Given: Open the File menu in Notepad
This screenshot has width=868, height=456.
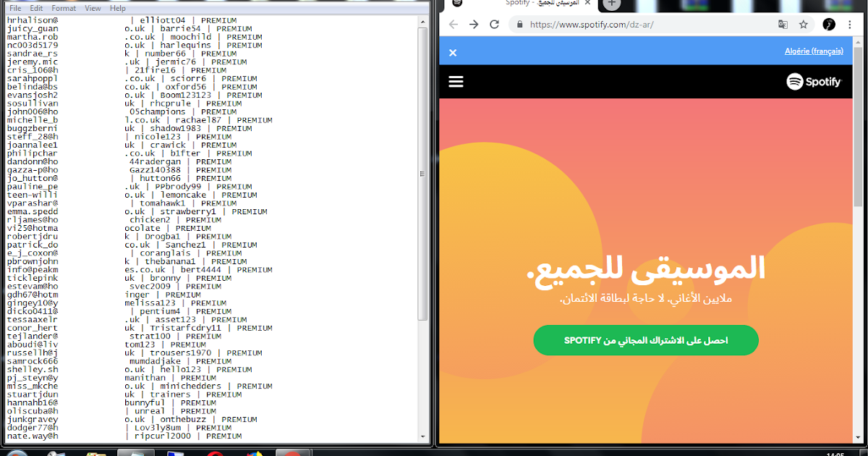Looking at the screenshot, I should pyautogui.click(x=15, y=8).
